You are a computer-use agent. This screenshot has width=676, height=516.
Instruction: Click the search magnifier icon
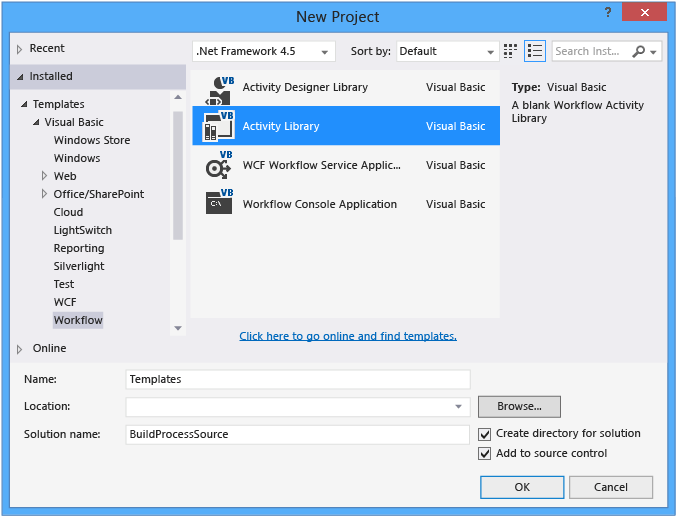(638, 51)
